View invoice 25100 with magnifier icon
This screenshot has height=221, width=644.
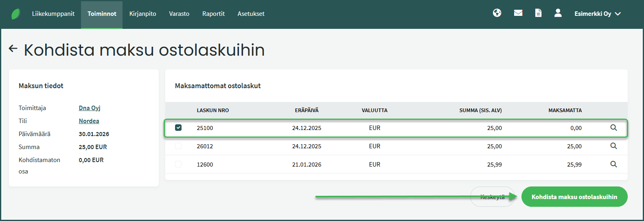coord(613,128)
